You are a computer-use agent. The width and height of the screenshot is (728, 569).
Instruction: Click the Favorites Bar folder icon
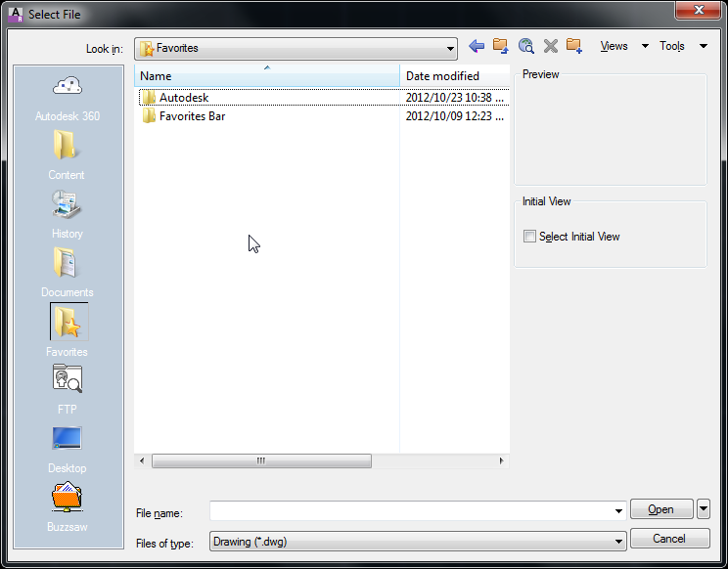149,116
